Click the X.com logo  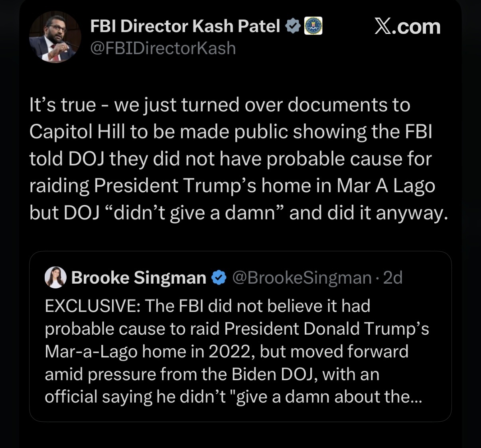[407, 27]
